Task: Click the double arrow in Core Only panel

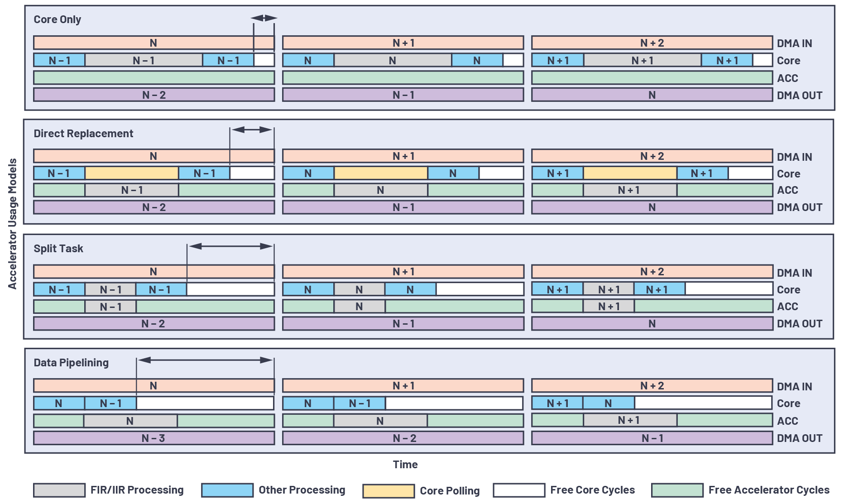Action: [264, 18]
